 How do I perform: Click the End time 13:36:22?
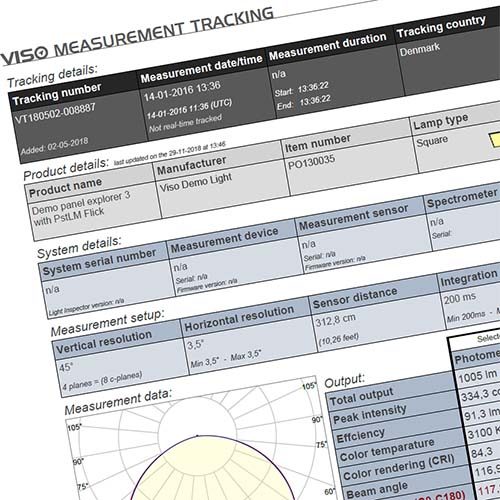304,102
